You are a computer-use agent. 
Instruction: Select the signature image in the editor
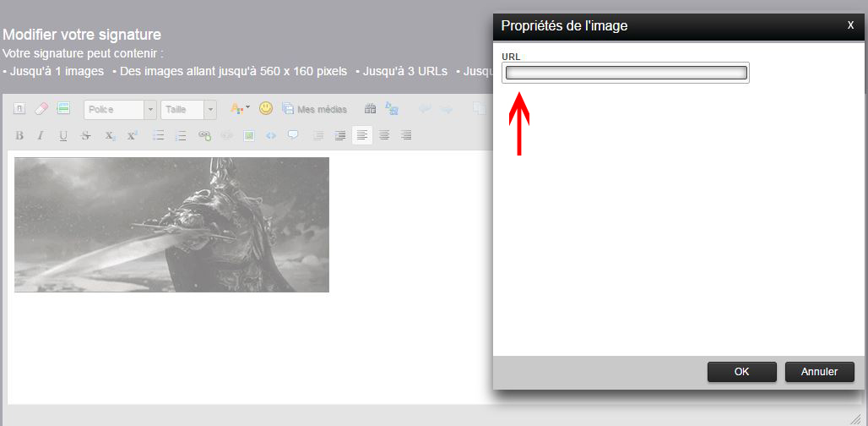(x=171, y=224)
